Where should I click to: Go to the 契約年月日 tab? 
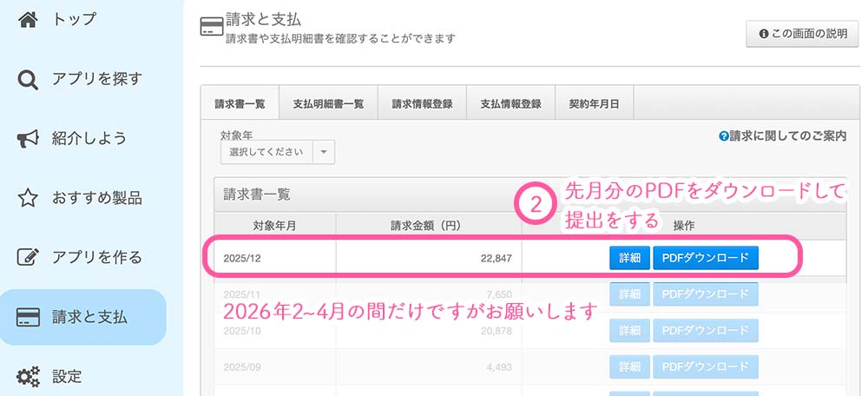tap(594, 103)
